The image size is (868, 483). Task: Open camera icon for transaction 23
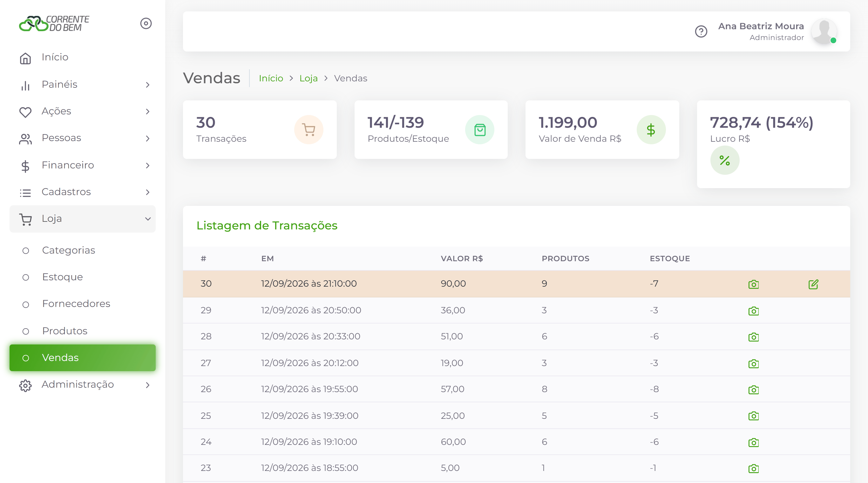[x=753, y=468]
